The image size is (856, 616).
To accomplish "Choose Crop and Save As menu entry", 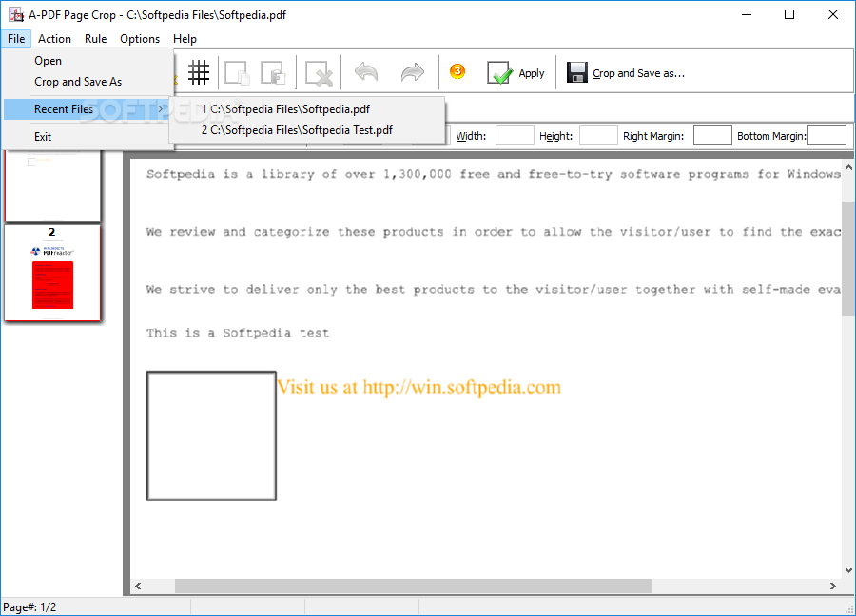I will [88, 82].
